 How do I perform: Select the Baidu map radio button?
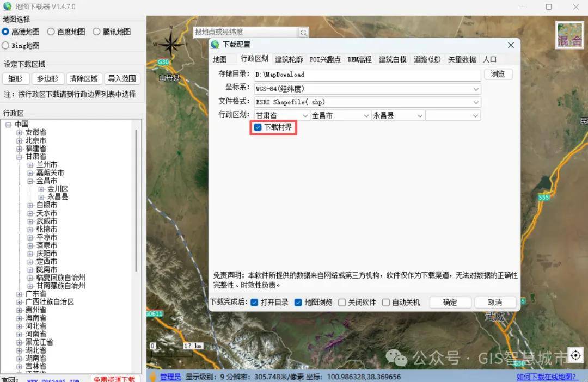point(51,32)
